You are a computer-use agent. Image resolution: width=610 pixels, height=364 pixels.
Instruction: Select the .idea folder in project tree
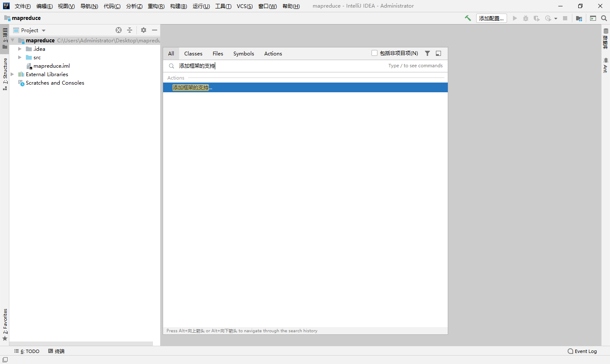(39, 49)
